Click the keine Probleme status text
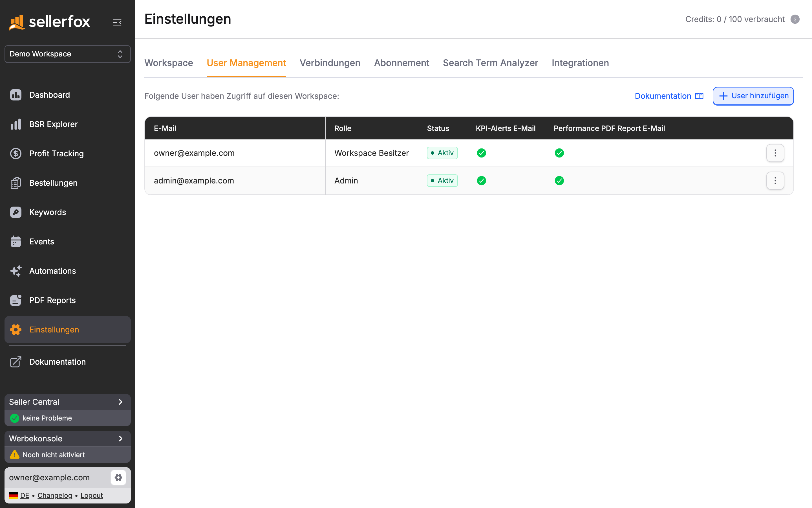Image resolution: width=812 pixels, height=508 pixels. [x=47, y=418]
